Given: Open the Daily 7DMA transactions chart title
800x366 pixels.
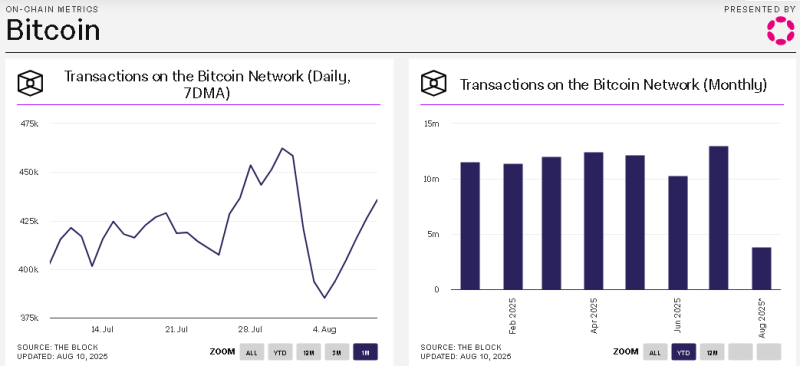Looking at the screenshot, I should click(207, 84).
